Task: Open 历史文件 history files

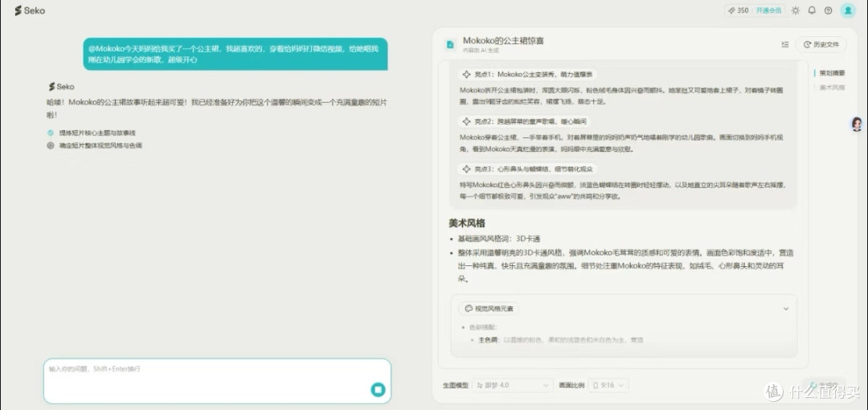Action: point(821,44)
